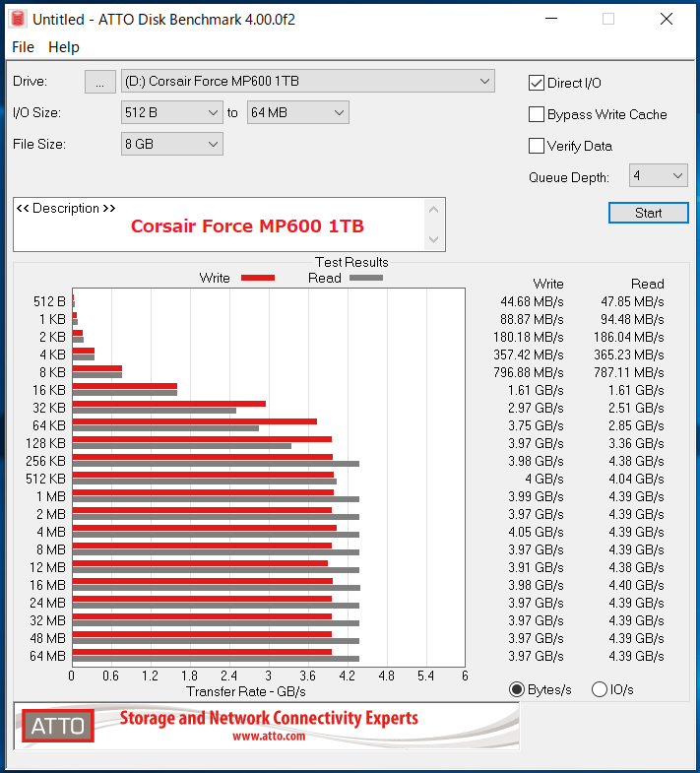The height and width of the screenshot is (773, 700).
Task: Click the Write column header in results
Action: 548,284
